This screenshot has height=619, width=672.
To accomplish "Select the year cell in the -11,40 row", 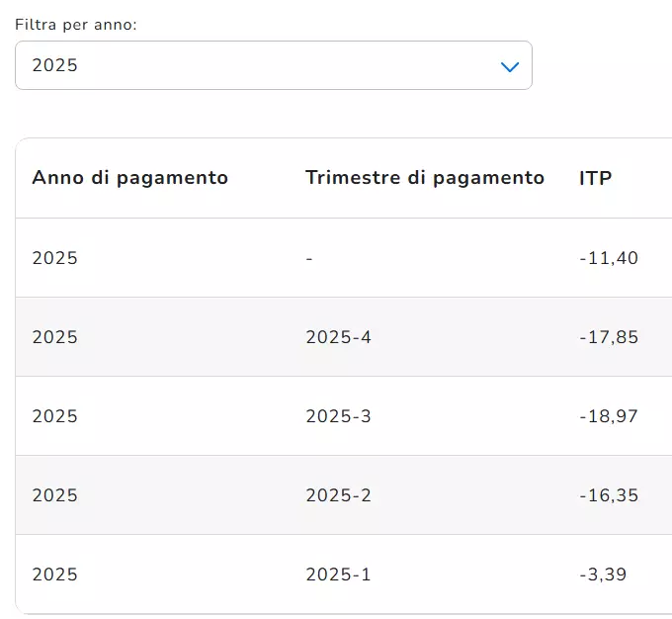I will (x=54, y=258).
